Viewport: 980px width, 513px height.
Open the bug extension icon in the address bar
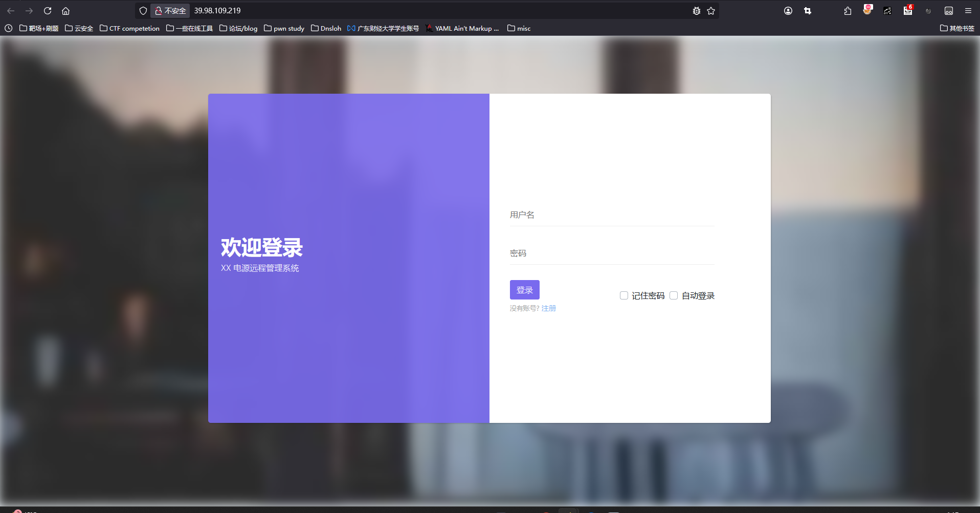[696, 11]
